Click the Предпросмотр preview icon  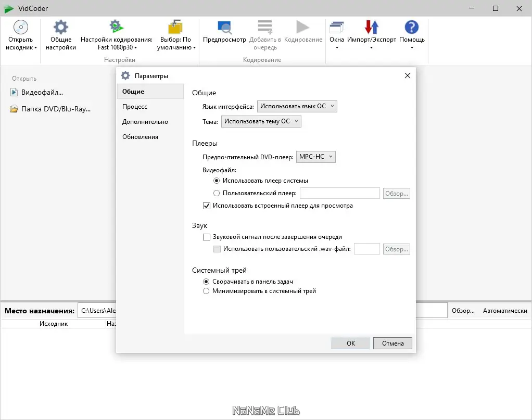coord(224,27)
